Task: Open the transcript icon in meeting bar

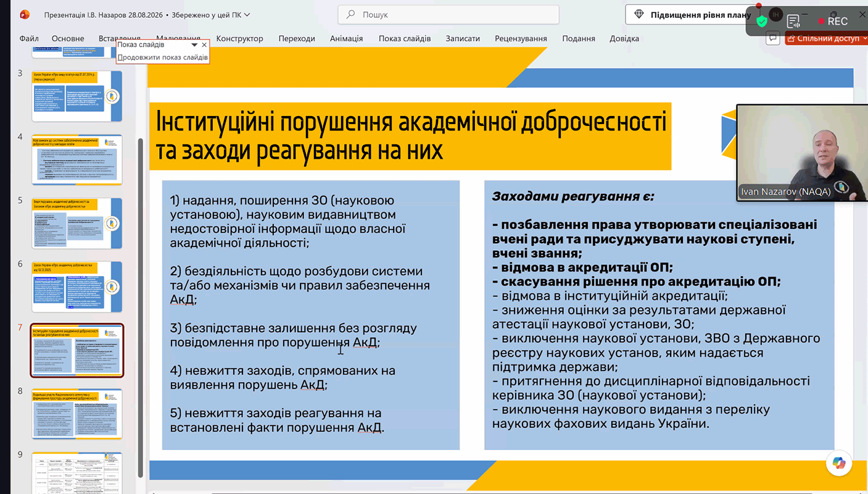Action: tap(794, 22)
